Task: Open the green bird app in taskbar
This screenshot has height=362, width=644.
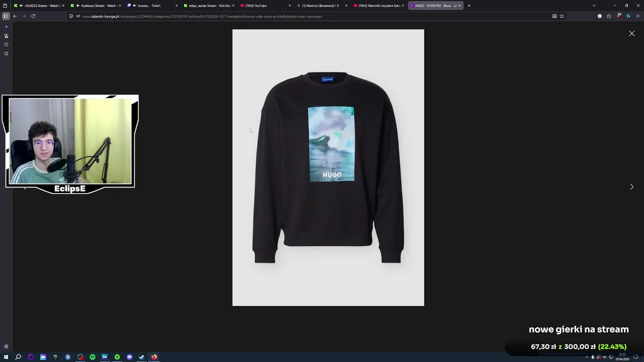Action: (x=117, y=357)
